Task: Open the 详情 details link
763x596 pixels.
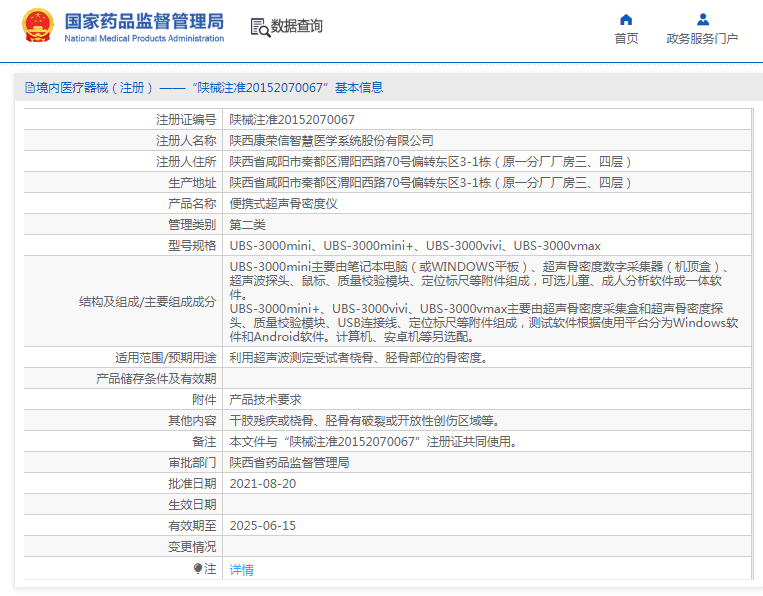Action: coord(241,569)
